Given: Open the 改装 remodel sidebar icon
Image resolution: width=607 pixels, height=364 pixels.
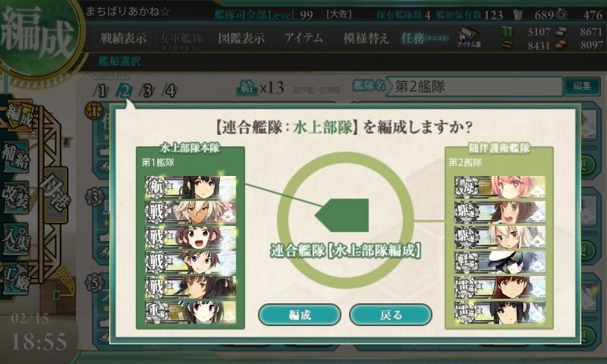Looking at the screenshot, I should coord(15,197).
